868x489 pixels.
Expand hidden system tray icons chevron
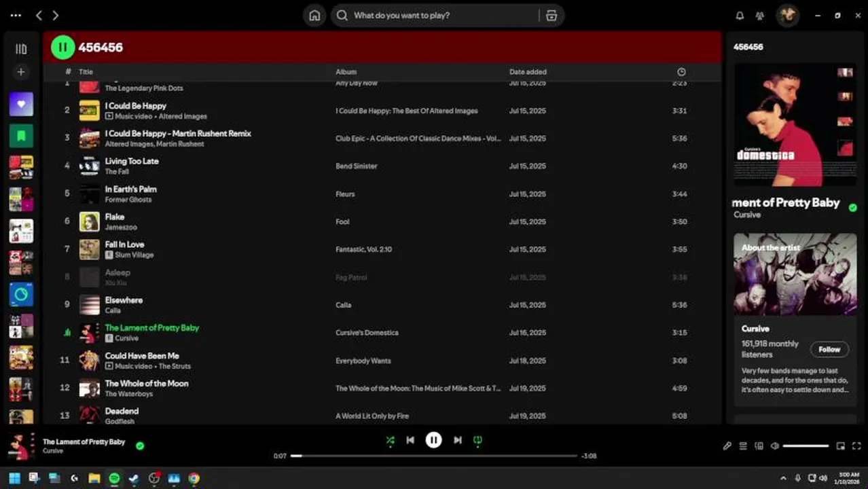coord(782,478)
